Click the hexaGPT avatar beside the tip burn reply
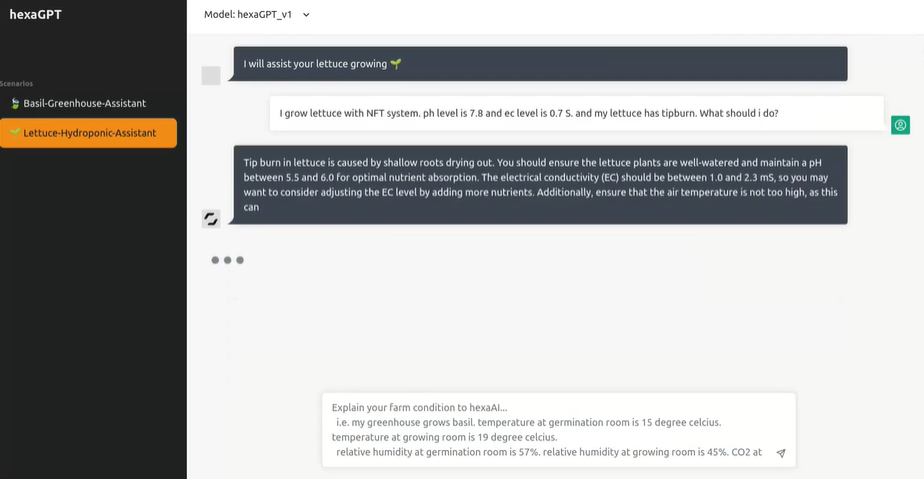This screenshot has width=924, height=479. [211, 218]
